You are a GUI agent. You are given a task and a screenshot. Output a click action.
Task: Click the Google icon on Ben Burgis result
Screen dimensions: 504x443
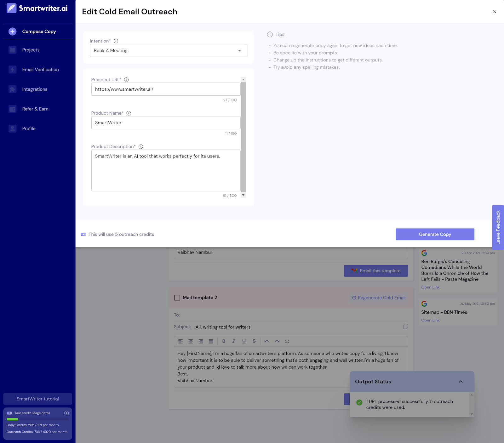(424, 253)
